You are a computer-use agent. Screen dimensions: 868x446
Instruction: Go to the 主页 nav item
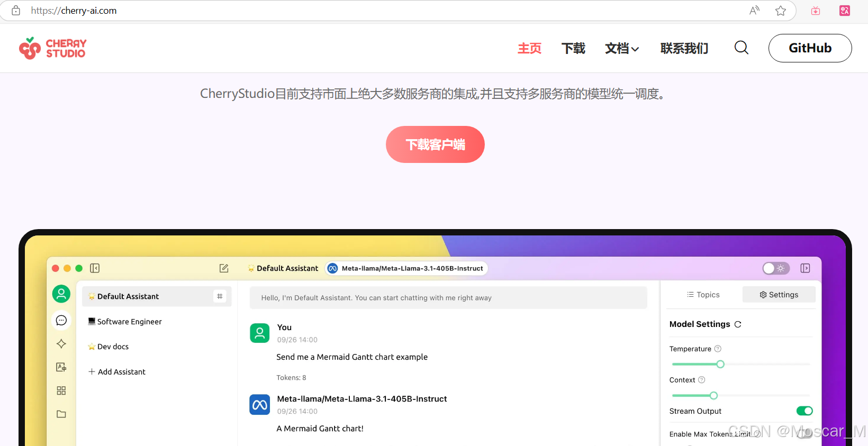pyautogui.click(x=529, y=48)
